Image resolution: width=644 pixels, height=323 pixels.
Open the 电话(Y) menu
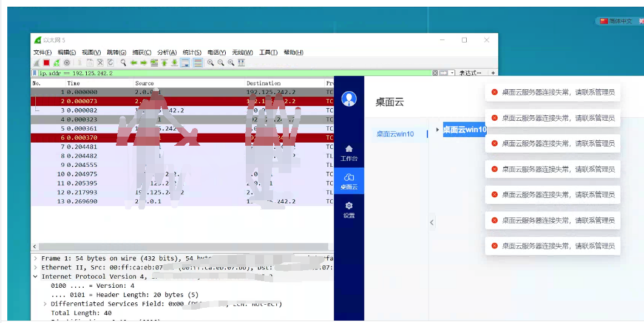pyautogui.click(x=217, y=52)
